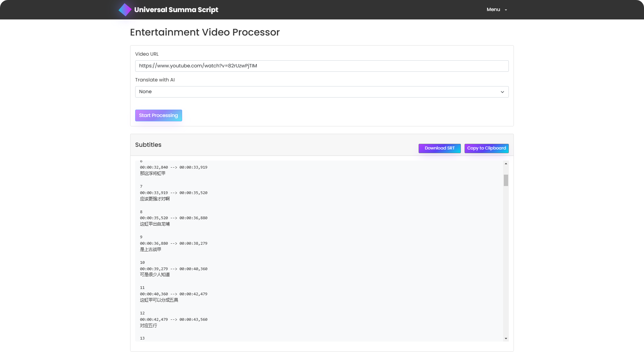644x362 pixels.
Task: Click the Translate with AI label
Action: [x=155, y=80]
